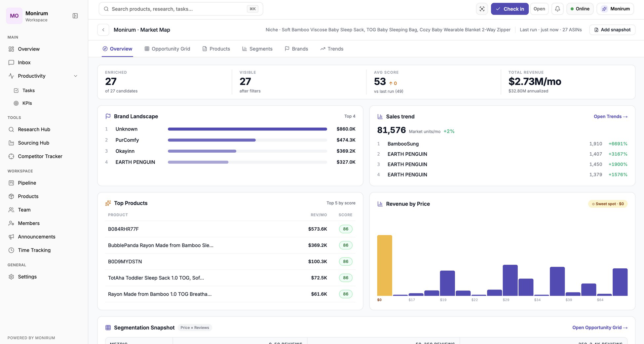Collapse the sidebar panel icon
The width and height of the screenshot is (644, 344).
click(75, 16)
